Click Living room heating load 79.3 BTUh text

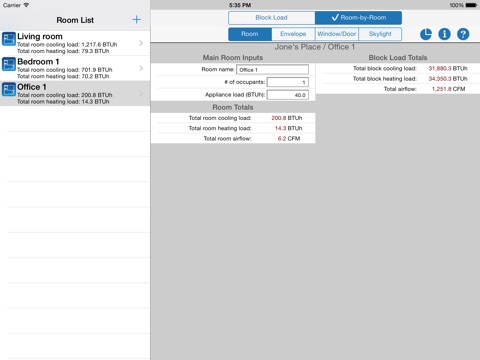pos(63,51)
